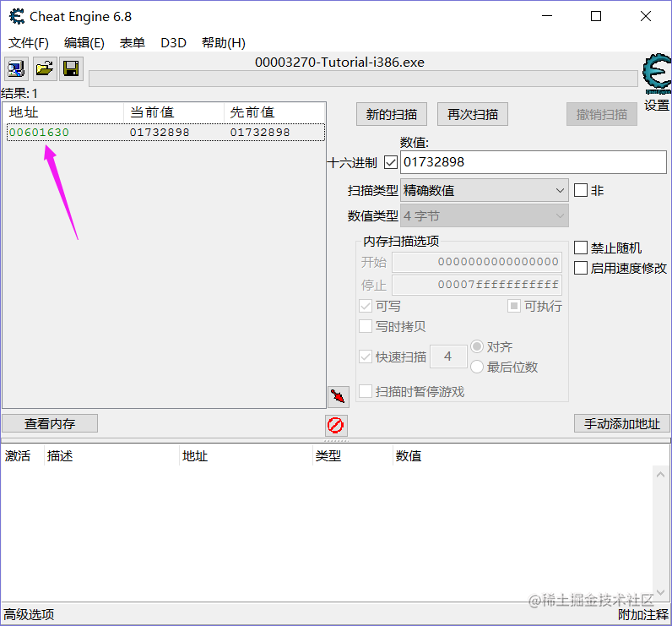Open 高级选项 in the status bar
Screen dimensions: 672x626
point(29,614)
